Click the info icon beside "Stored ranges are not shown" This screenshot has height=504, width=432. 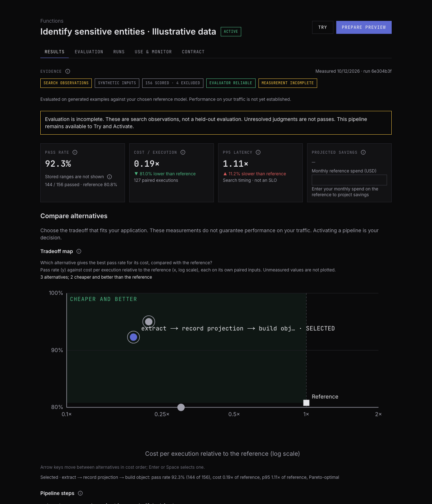coord(109,177)
